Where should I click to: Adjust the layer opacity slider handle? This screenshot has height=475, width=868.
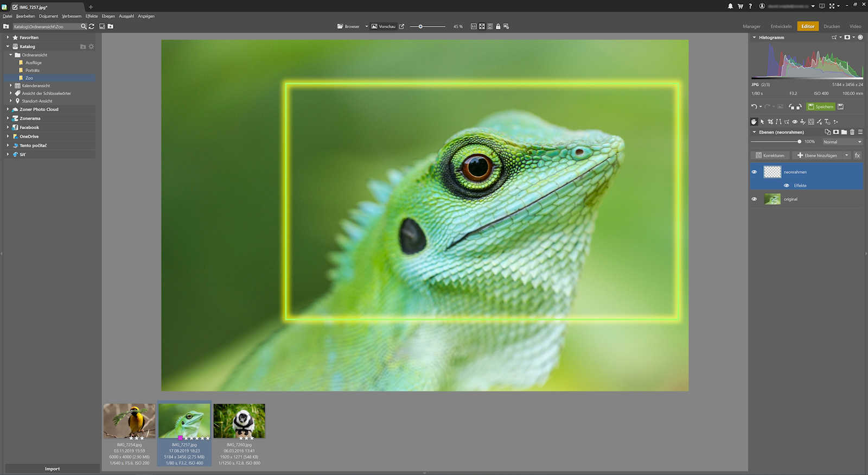(x=799, y=142)
